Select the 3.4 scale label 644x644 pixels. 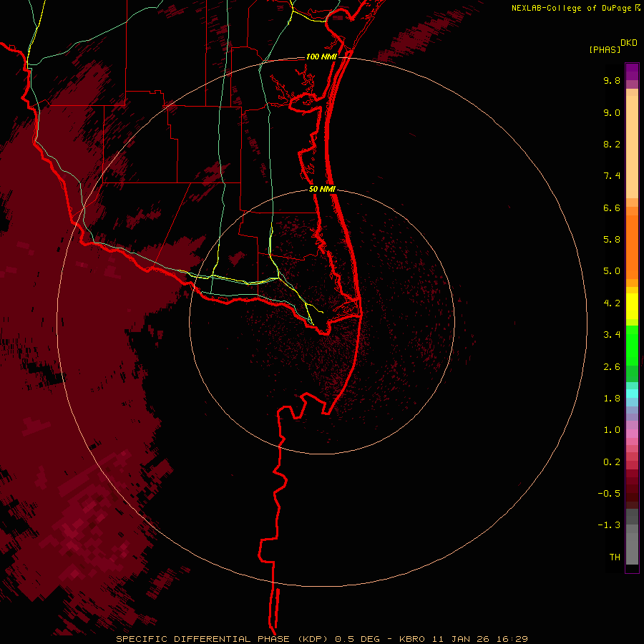[612, 335]
